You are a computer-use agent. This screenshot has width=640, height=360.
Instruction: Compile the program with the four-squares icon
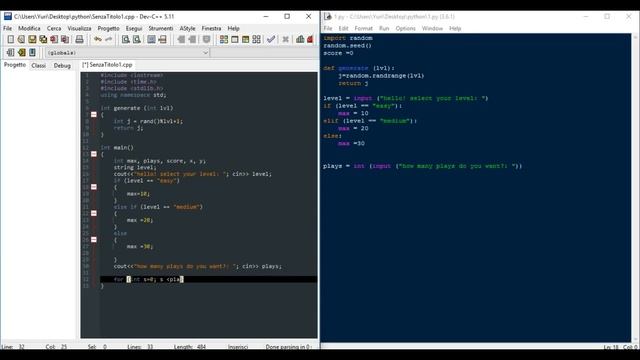coord(224,39)
